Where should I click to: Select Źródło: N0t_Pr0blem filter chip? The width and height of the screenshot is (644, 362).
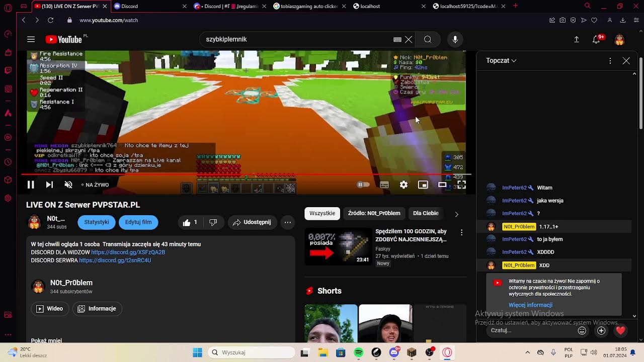[x=374, y=213]
